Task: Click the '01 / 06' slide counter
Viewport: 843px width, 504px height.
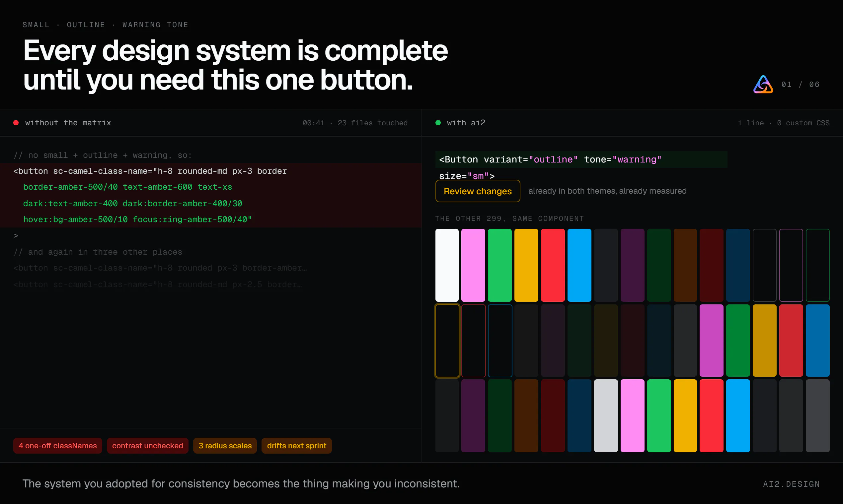Action: pyautogui.click(x=801, y=84)
